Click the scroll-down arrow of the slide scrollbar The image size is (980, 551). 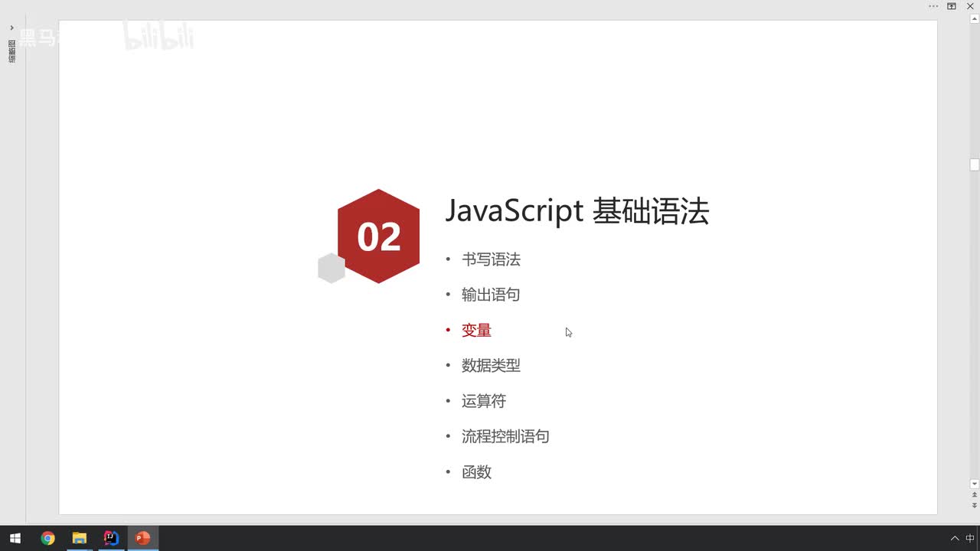(x=975, y=484)
